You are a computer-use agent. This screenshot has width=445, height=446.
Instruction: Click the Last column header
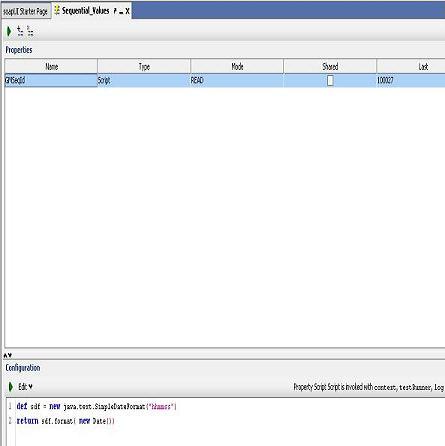coord(411,66)
